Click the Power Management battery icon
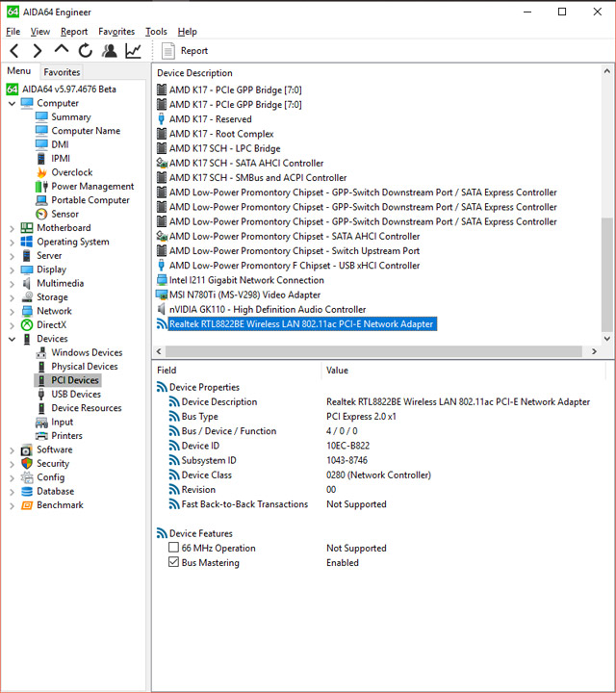616x693 pixels. pos(41,187)
